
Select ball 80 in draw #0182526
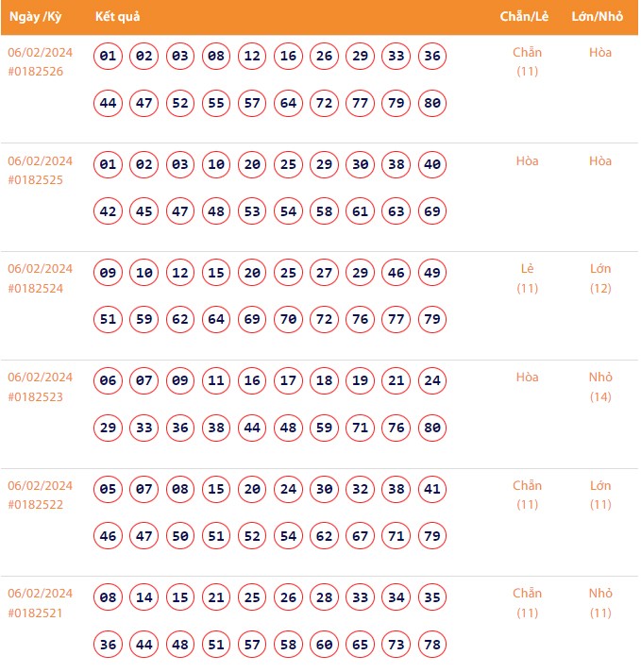click(432, 103)
